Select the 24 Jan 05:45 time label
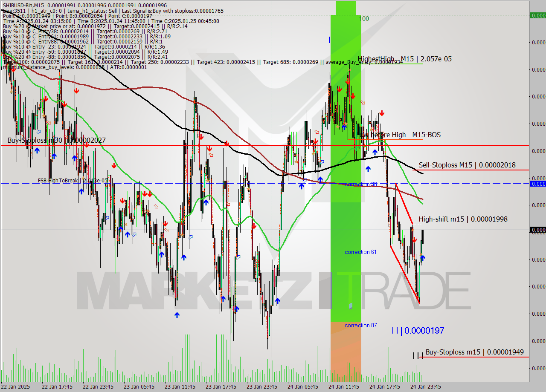This screenshot has height=392, width=546. pos(303,387)
